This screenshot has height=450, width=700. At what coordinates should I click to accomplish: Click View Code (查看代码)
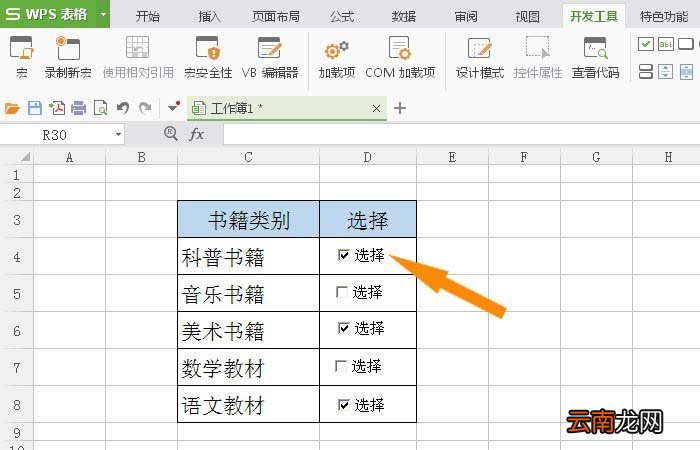click(596, 57)
